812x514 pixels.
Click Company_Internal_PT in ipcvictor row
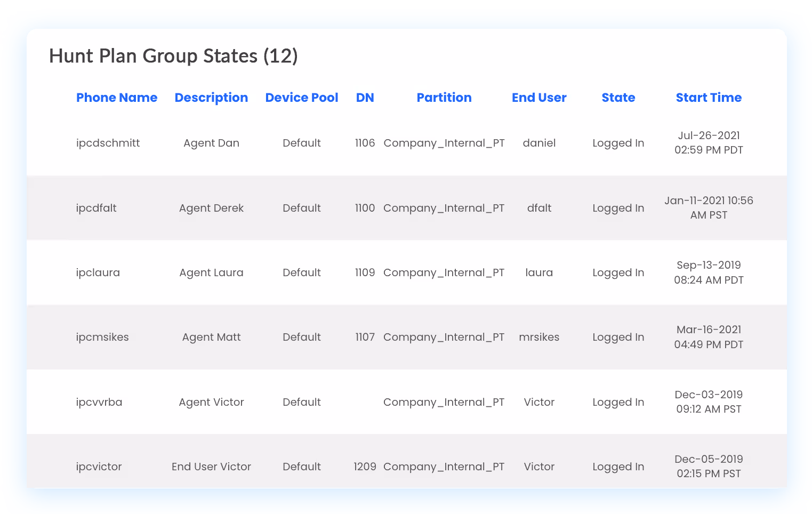click(444, 467)
